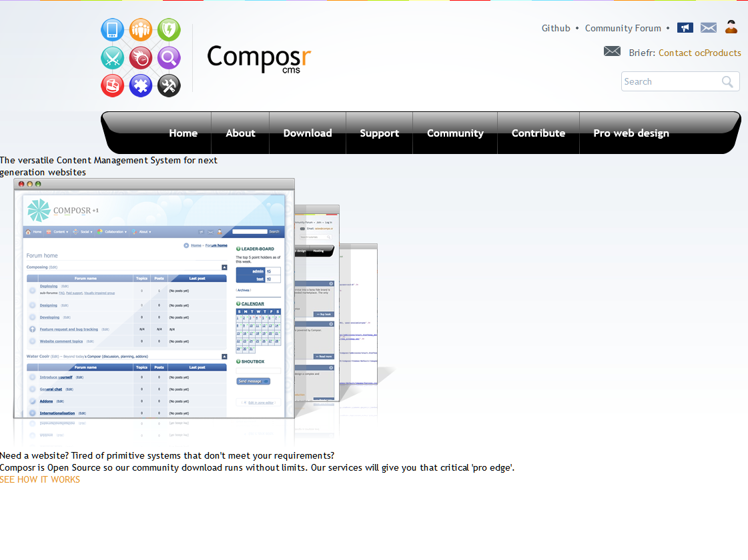Click the blue puzzle piece logo icon

pyautogui.click(x=141, y=85)
